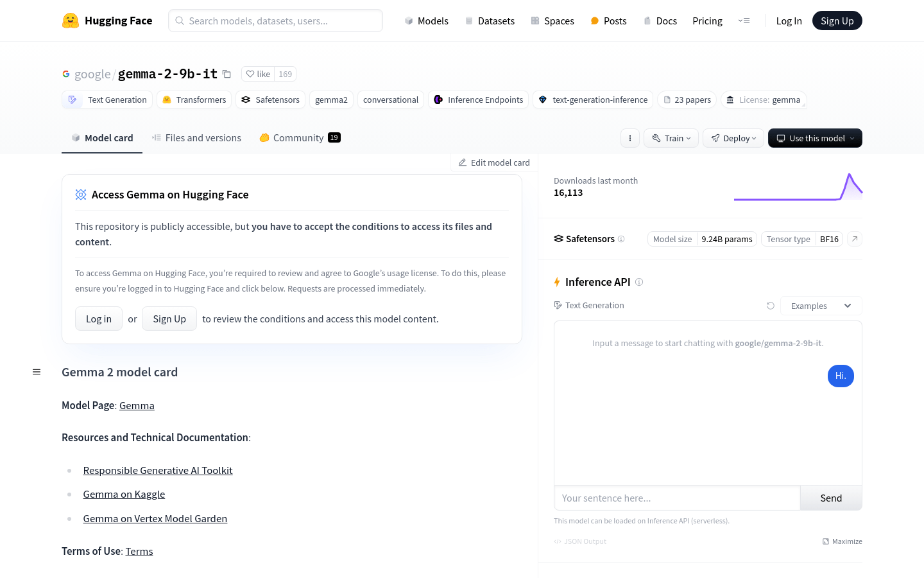Open the Gemma model page link

click(x=137, y=405)
